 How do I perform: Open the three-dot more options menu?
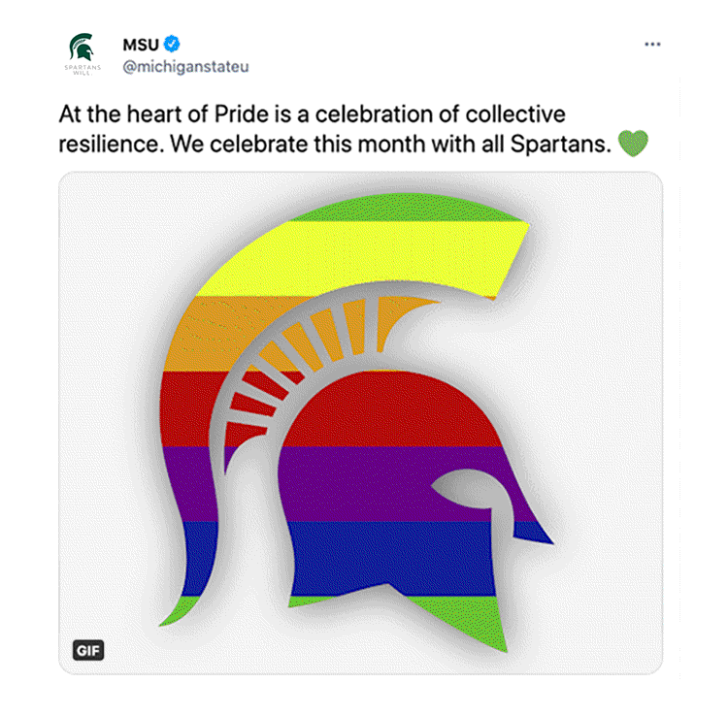[x=652, y=45]
